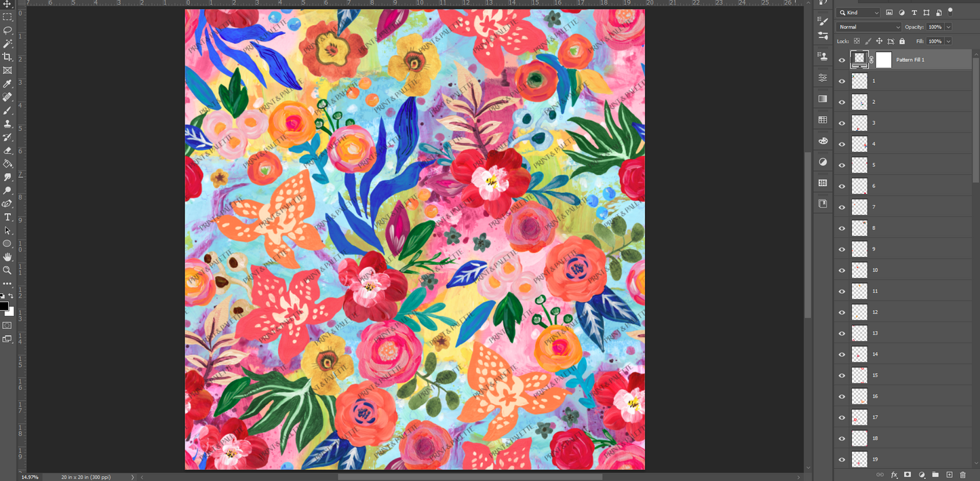Create new fill or adjustment layer
980x481 pixels.
922,475
